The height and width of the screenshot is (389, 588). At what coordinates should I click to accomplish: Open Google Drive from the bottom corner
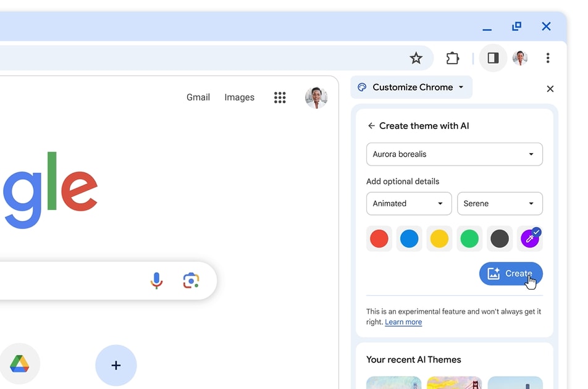tap(20, 364)
